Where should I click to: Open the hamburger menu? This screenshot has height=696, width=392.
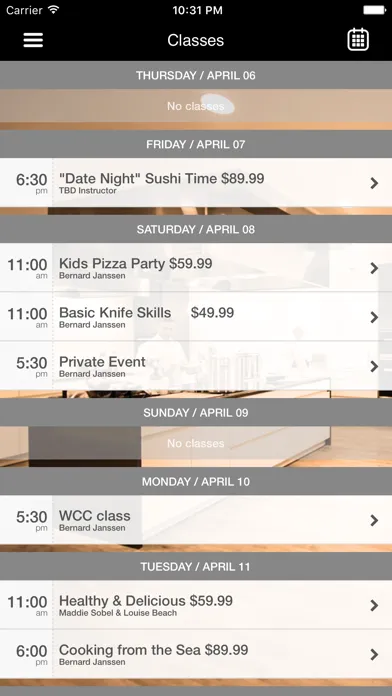33,40
